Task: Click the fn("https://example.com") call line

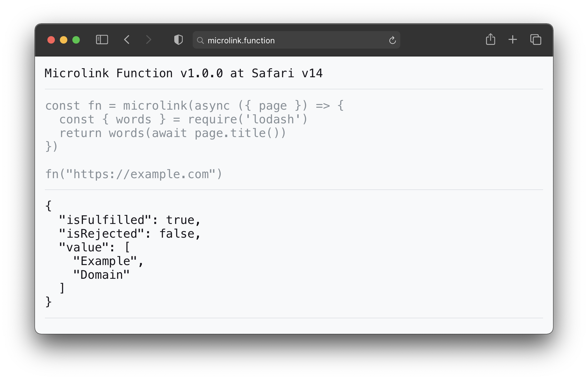Action: (134, 174)
